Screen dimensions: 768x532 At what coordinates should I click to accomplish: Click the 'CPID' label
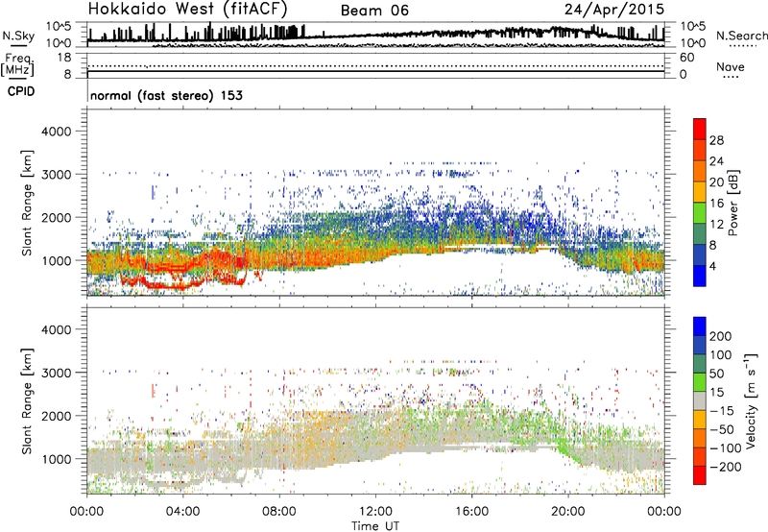click(x=21, y=91)
